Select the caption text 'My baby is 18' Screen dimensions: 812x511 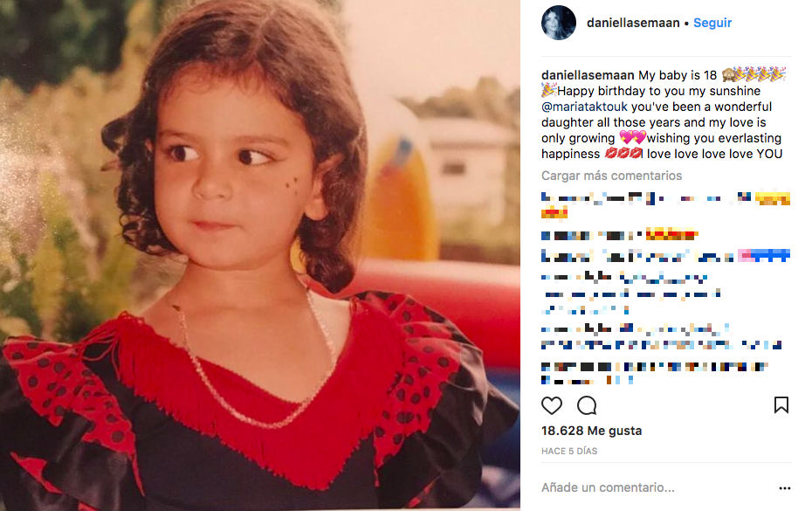coord(678,75)
